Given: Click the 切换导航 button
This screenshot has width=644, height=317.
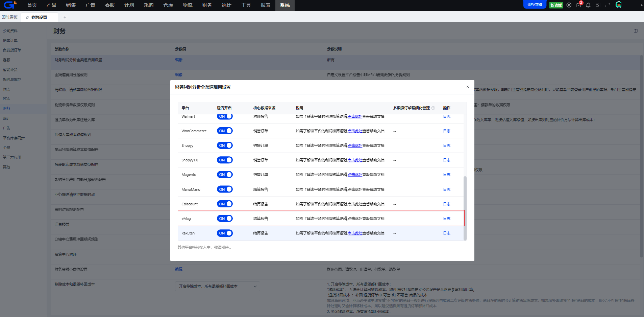Looking at the screenshot, I should [x=535, y=5].
